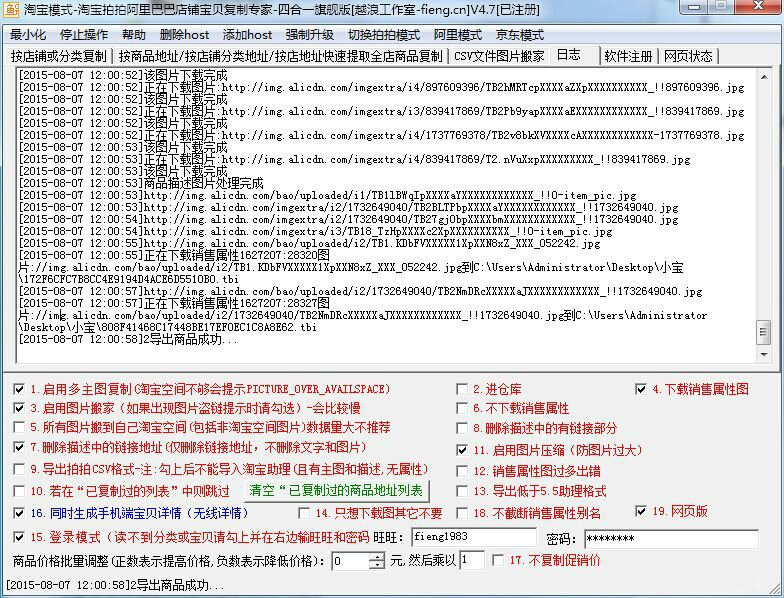Enable option 18 不截断销售属性别名
The width and height of the screenshot is (784, 598).
(x=462, y=513)
